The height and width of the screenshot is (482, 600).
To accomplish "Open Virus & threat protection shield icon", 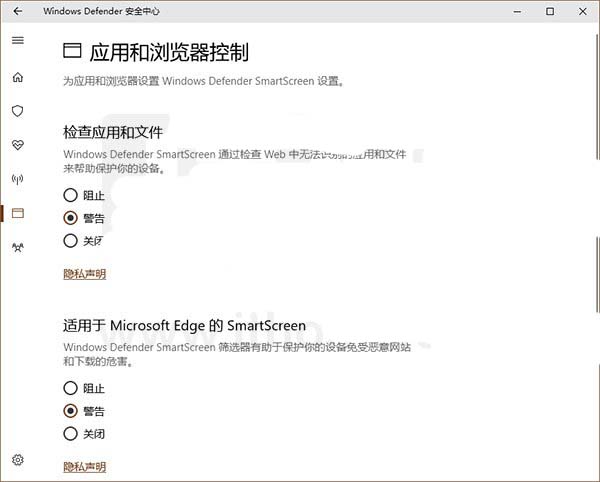I will click(18, 111).
